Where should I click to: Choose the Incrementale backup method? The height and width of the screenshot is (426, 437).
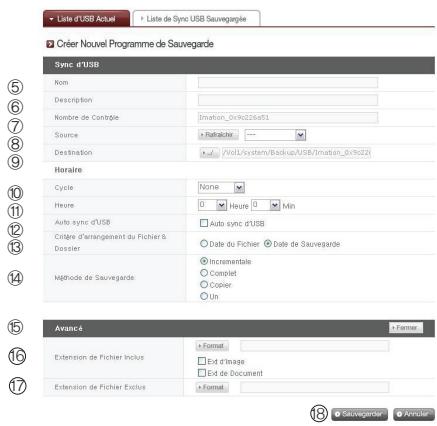click(x=204, y=261)
